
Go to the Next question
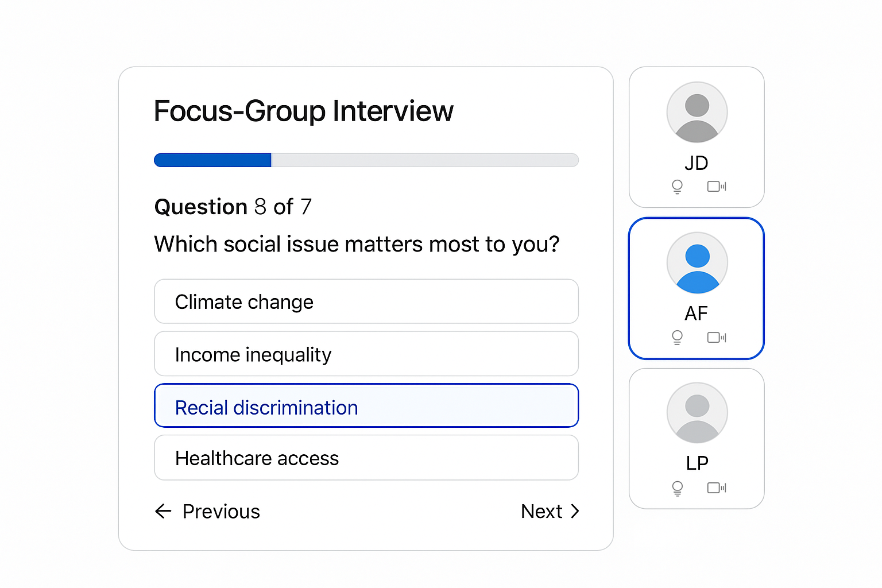(x=550, y=511)
